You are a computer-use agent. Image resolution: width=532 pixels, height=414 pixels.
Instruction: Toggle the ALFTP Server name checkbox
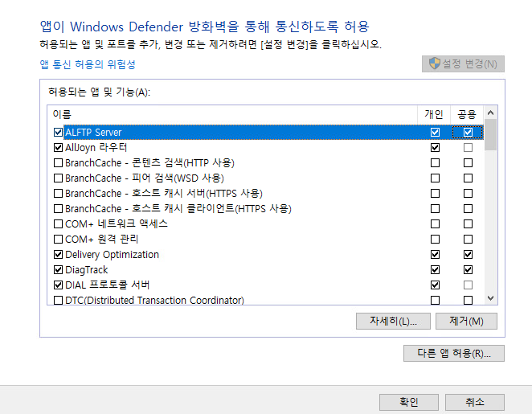(58, 133)
